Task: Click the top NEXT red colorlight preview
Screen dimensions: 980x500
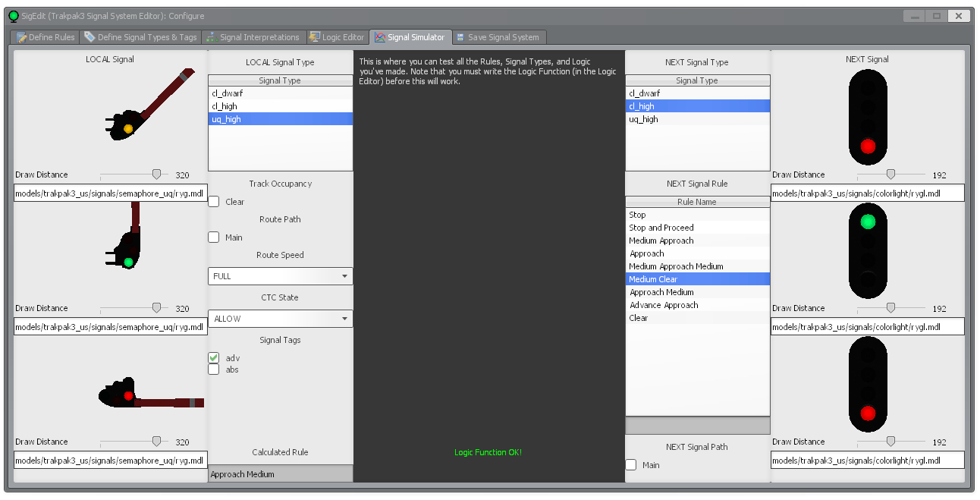Action: 868,117
